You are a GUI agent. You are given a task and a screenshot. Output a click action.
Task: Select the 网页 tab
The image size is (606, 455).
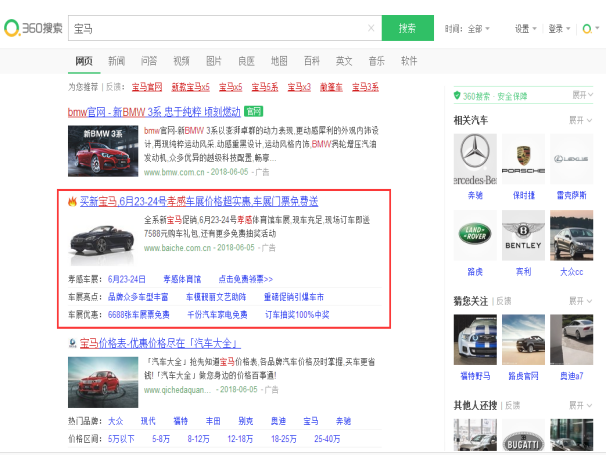click(84, 61)
